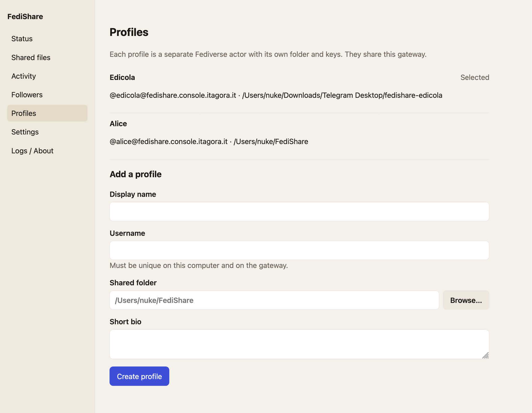Viewport: 532px width, 413px height.
Task: Click the Short bio resize handle
Action: click(486, 355)
